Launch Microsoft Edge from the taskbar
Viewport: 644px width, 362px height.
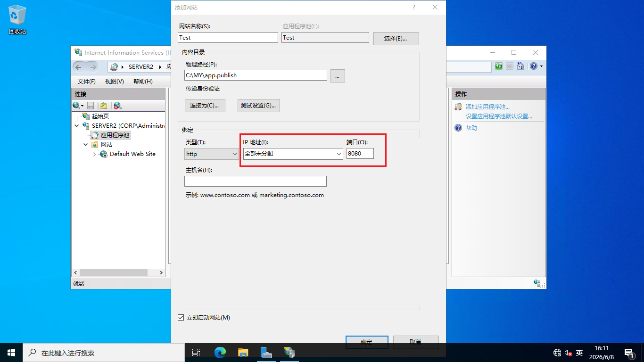pos(220,353)
